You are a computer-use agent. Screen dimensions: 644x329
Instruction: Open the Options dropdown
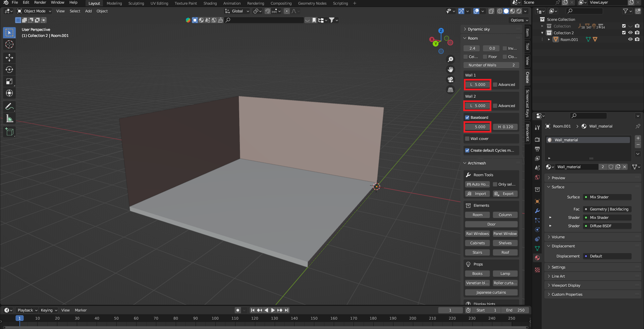click(x=519, y=20)
